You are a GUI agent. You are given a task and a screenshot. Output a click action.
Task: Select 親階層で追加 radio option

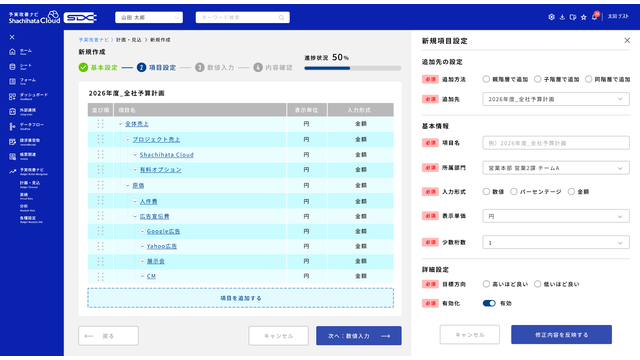(x=486, y=79)
